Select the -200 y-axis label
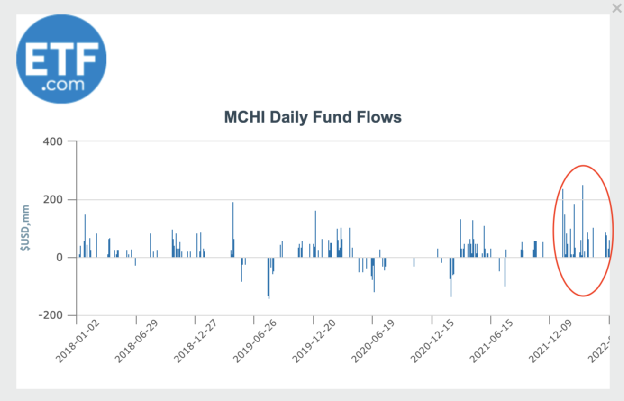624x401 pixels. click(x=50, y=315)
